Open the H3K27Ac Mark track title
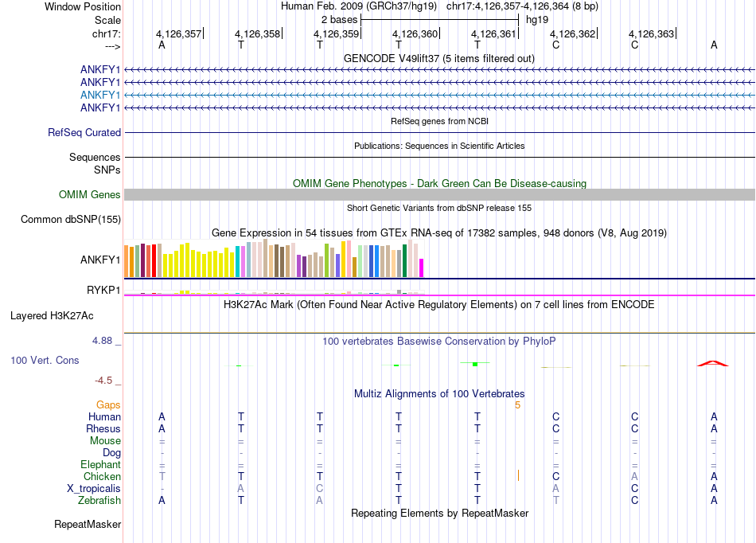 439,305
